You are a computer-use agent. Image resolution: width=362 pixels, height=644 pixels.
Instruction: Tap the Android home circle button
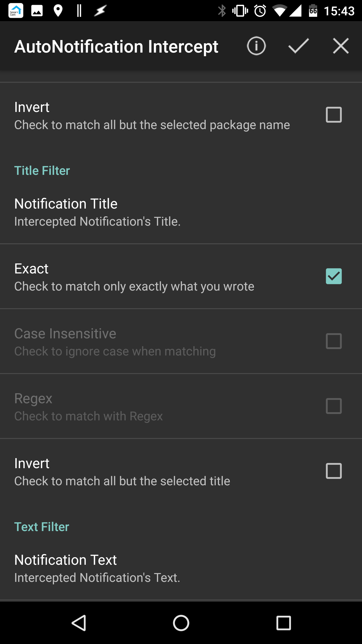click(x=181, y=623)
